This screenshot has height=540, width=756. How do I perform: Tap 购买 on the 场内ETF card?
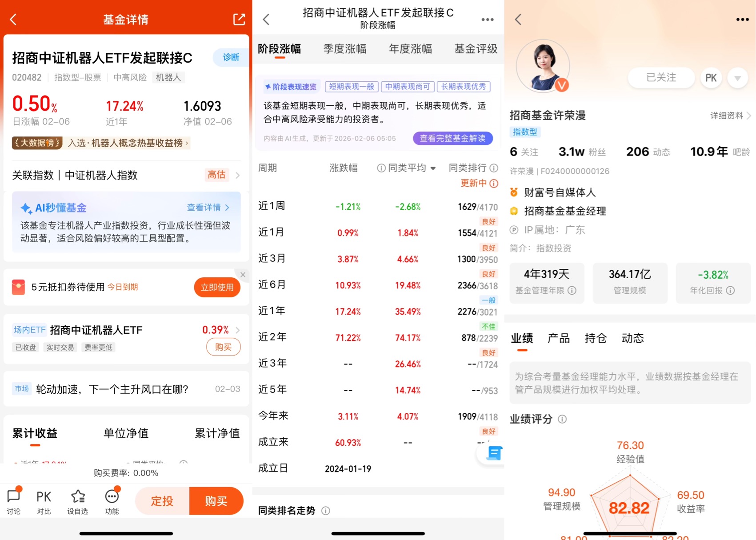pos(224,347)
